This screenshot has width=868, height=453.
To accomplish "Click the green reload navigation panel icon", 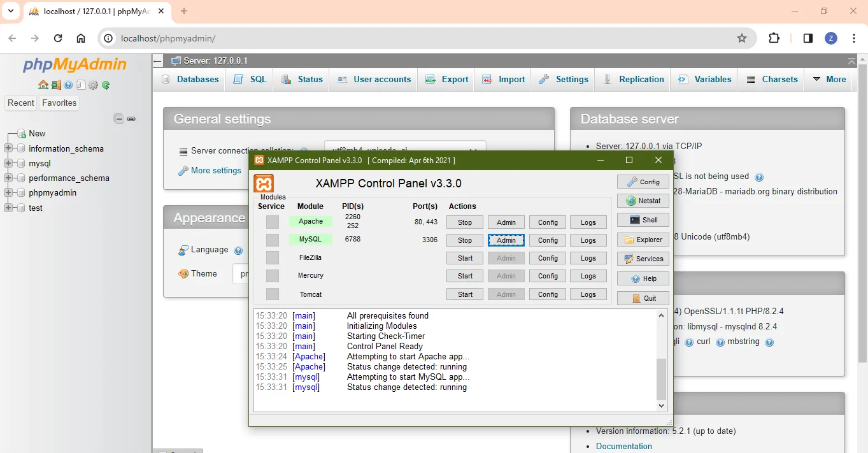I will point(106,85).
